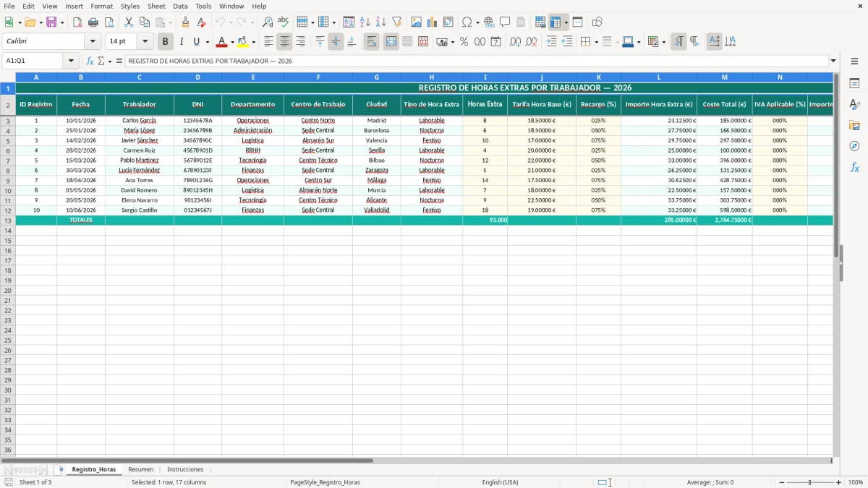Open the Font Name dropdown arrow
The height and width of the screenshot is (488, 868).
click(x=93, y=42)
